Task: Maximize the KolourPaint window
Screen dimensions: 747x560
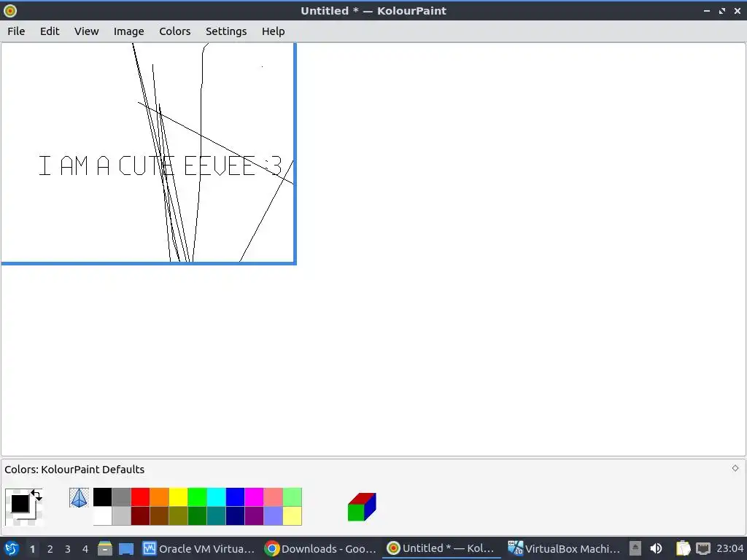Action: (722, 10)
